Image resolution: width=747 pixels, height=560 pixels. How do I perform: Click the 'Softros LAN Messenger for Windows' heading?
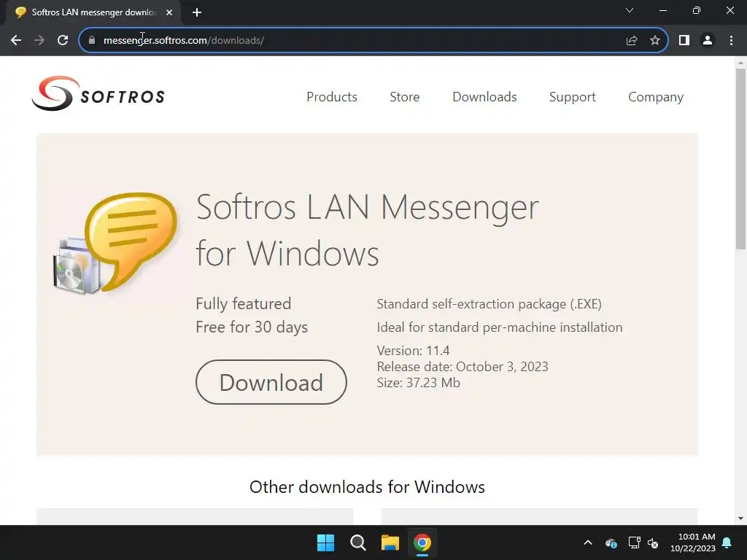coord(367,230)
